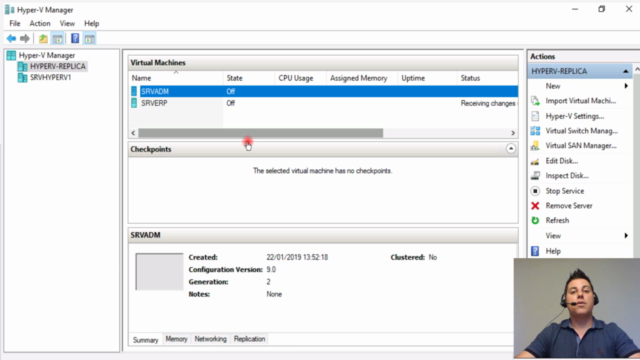The height and width of the screenshot is (360, 640).
Task: Click the right scroll arrow of VM list
Action: tap(513, 133)
